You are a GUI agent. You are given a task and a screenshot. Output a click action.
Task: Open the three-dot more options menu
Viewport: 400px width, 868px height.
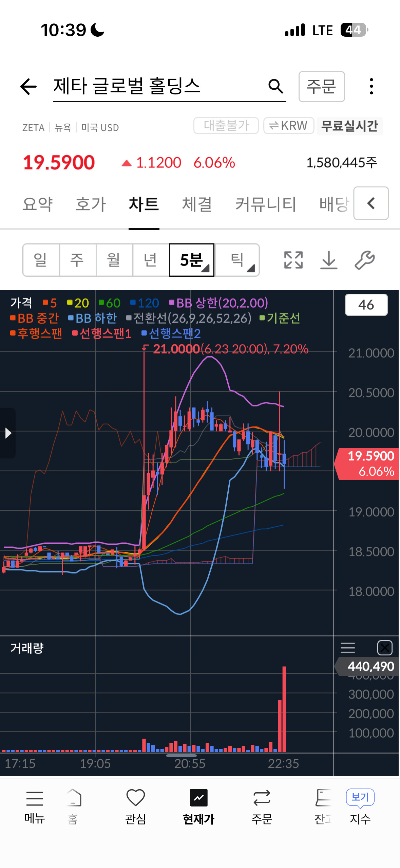click(x=372, y=86)
